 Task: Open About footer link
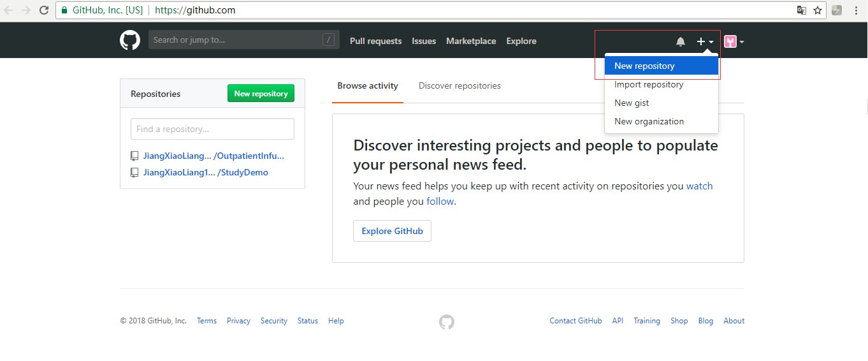tap(734, 321)
